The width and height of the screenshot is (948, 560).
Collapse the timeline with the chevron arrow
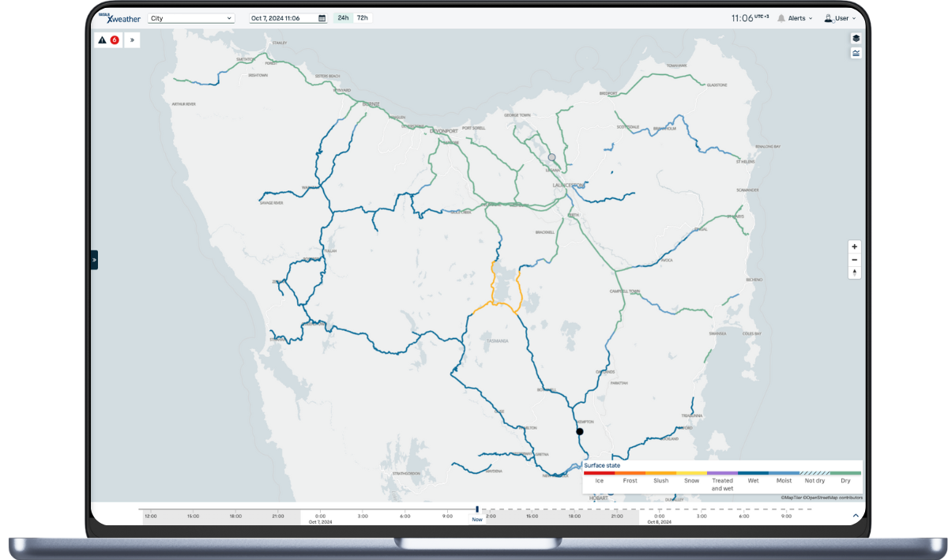coord(856,516)
